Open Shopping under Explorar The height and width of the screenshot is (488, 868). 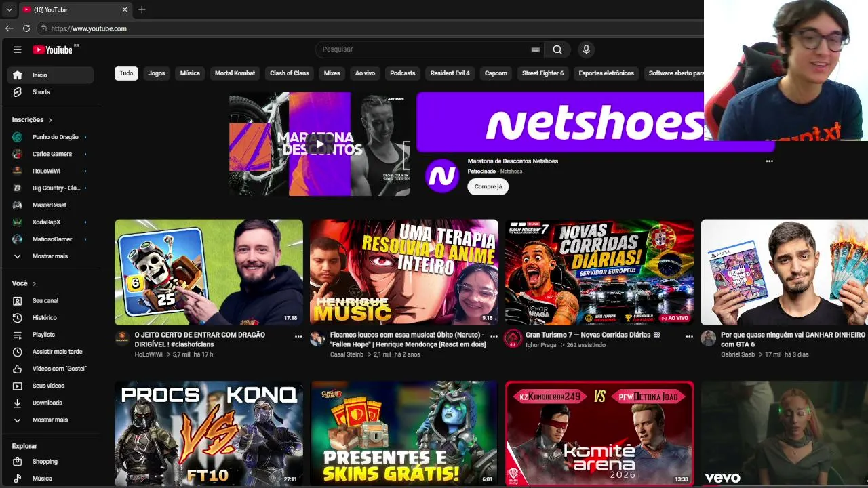pos(50,462)
